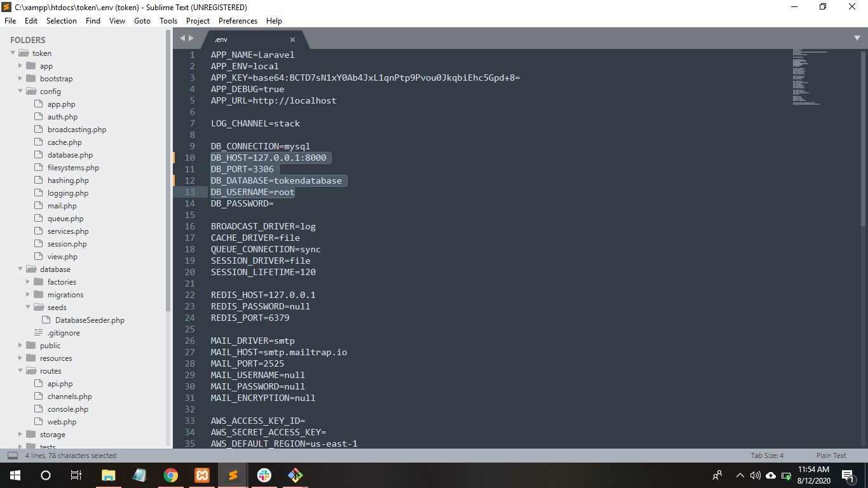Click the tab history back arrow
This screenshot has width=868, height=488.
pyautogui.click(x=182, y=38)
